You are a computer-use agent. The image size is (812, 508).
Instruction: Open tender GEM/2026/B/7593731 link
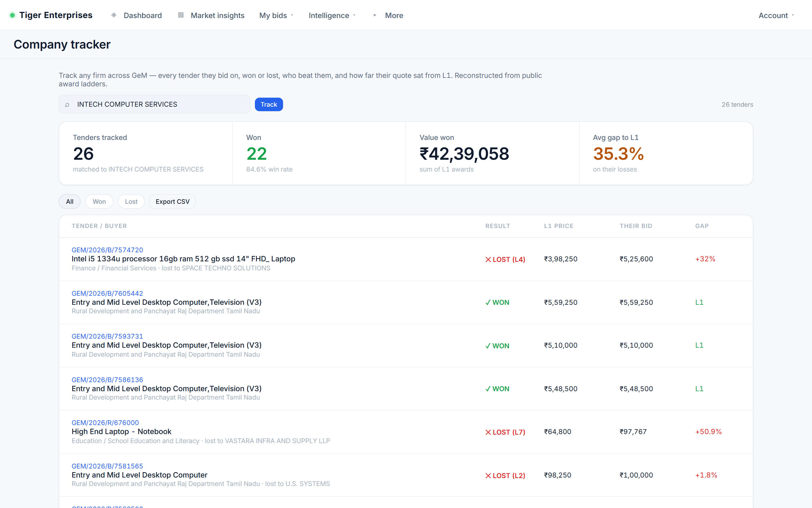107,336
